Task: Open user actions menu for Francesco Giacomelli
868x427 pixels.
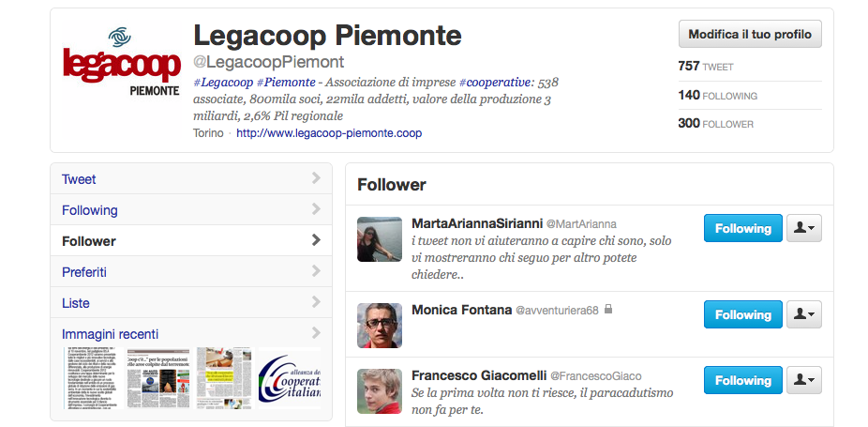Action: coord(803,380)
